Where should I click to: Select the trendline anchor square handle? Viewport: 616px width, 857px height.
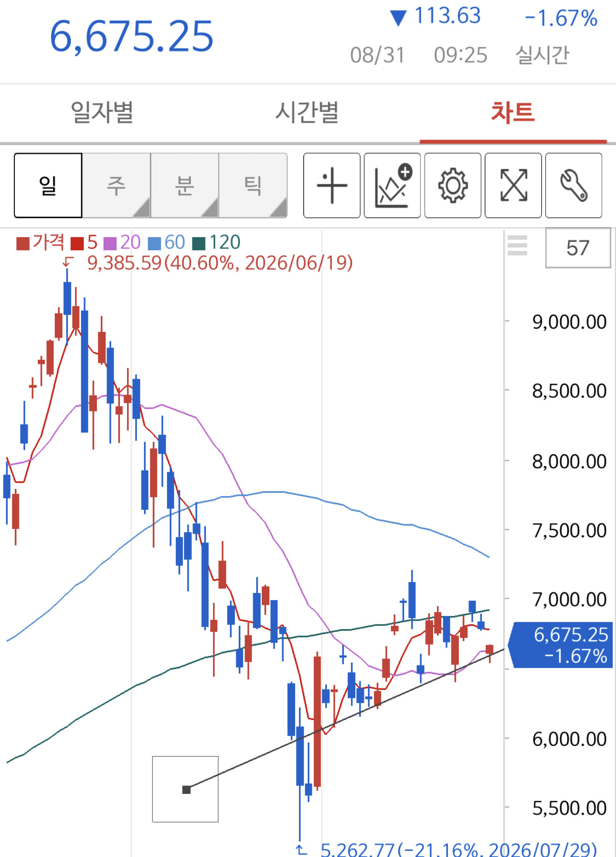[187, 790]
